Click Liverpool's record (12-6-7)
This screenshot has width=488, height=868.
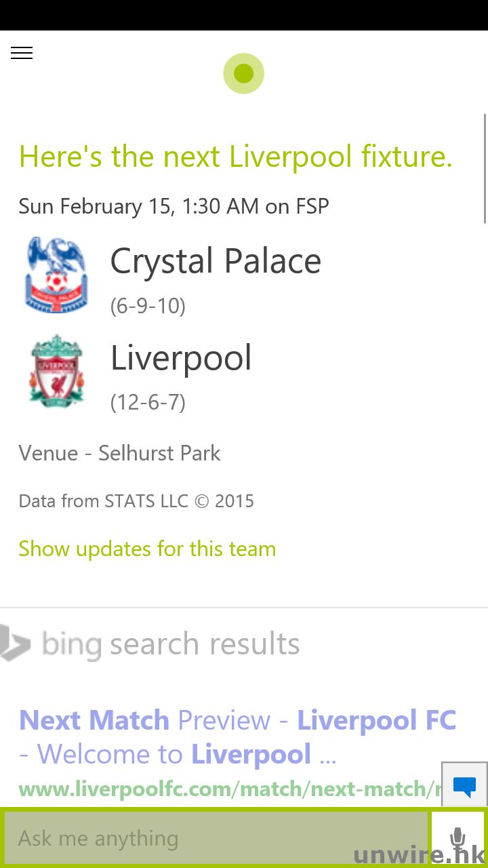(148, 402)
